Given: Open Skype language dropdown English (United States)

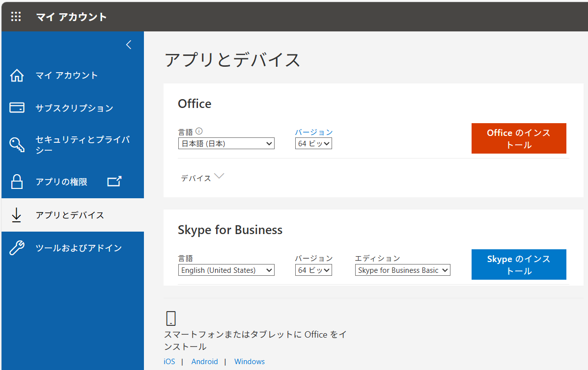Looking at the screenshot, I should pos(226,270).
